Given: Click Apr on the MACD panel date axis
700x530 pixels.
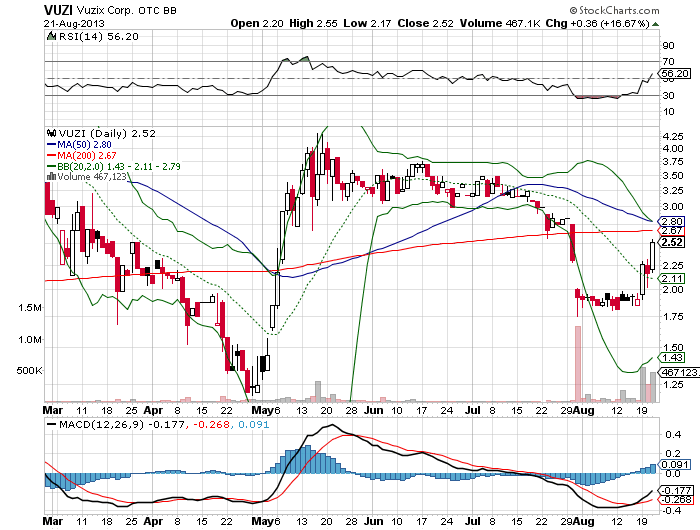Looking at the screenshot, I should 153,521.
